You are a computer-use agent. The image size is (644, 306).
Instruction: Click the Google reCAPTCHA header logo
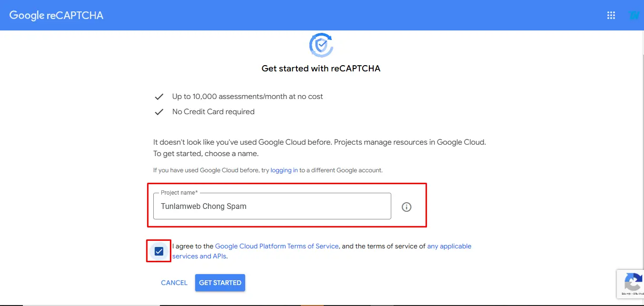coord(56,15)
